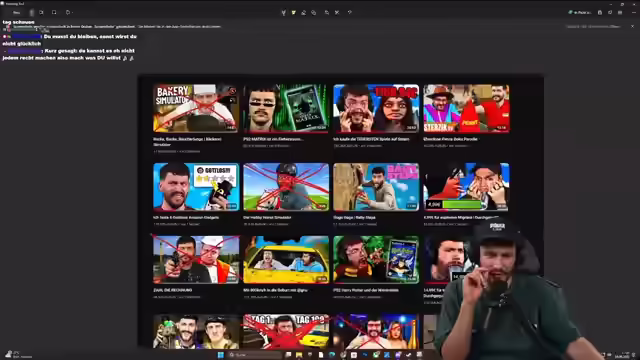The width and height of the screenshot is (640, 360).
Task: Click the PS2 Harry Potter video title
Action: 366,290
